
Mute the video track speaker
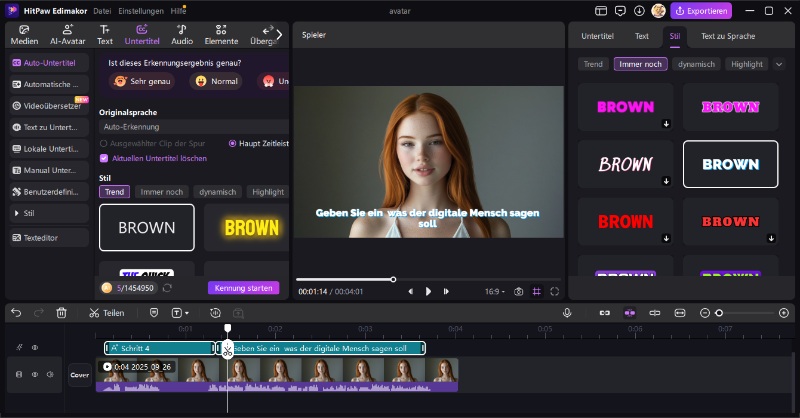[x=49, y=375]
